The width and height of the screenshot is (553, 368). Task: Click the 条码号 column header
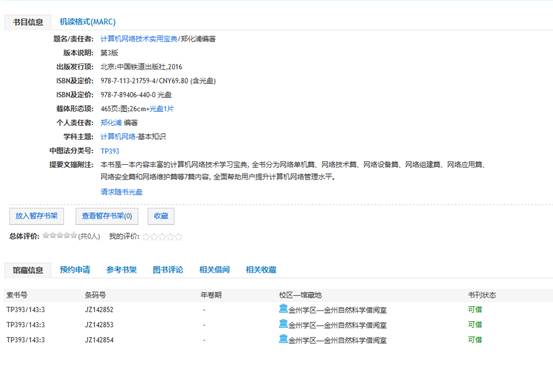95,295
